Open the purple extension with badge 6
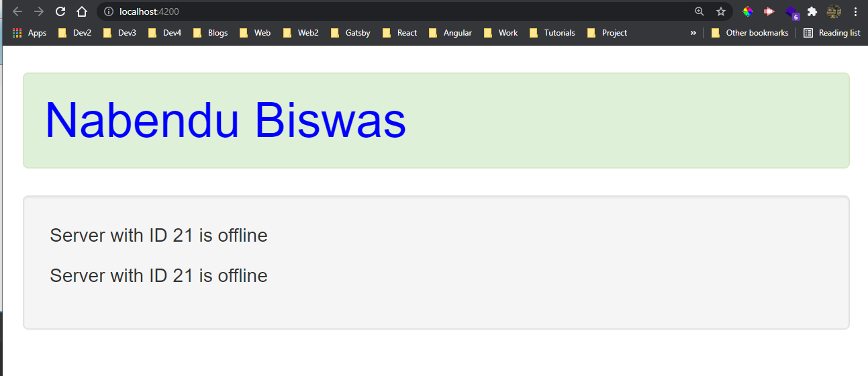 pos(792,13)
